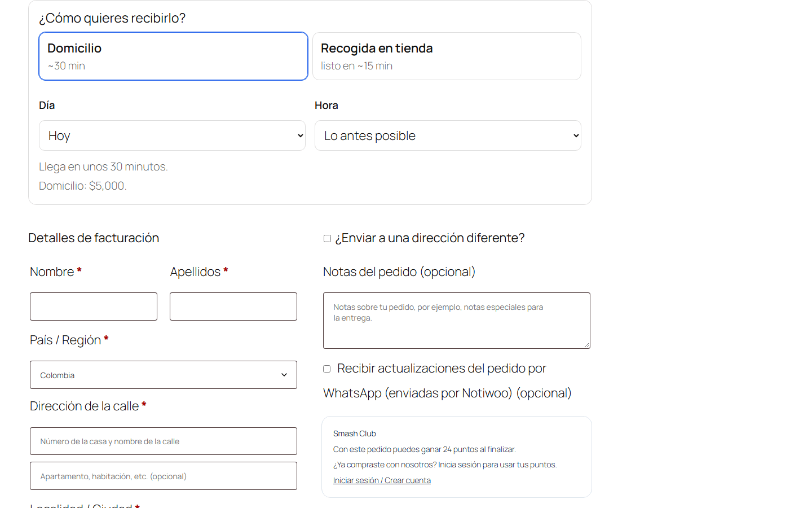Image resolution: width=812 pixels, height=508 pixels.
Task: Click the Apartamento, habitación optional field
Action: [x=164, y=476]
